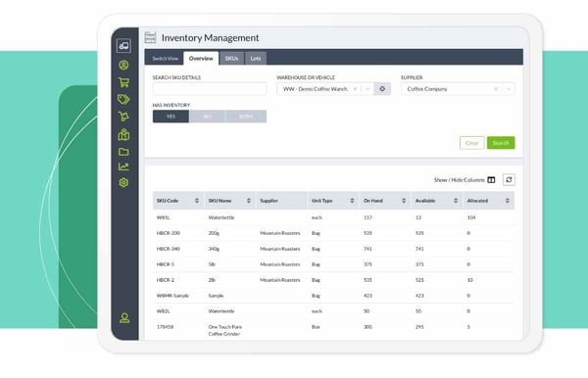Open the analytics chart icon in sidebar
The height and width of the screenshot is (378, 588).
(x=123, y=166)
